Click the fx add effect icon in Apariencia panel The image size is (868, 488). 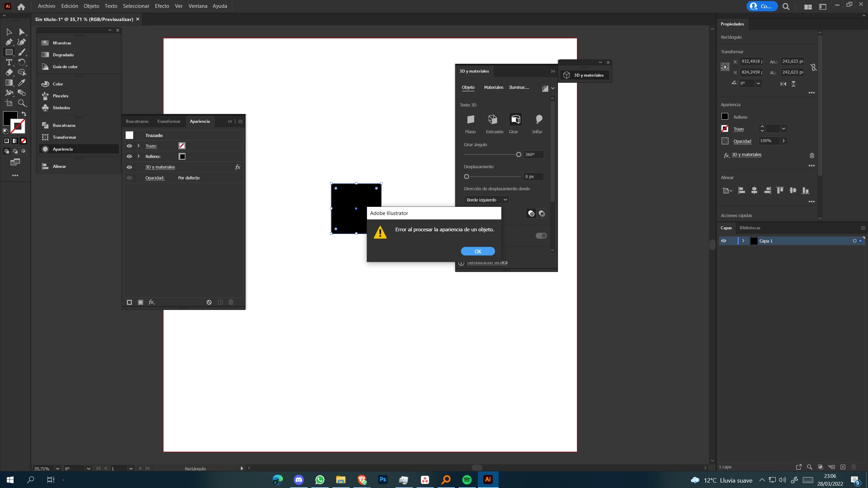click(x=151, y=302)
